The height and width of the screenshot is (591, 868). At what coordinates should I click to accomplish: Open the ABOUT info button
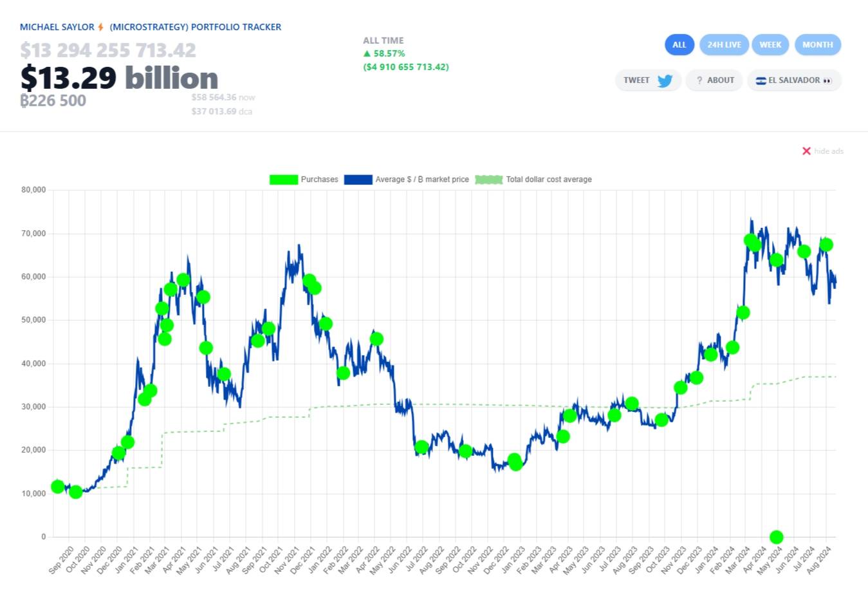click(x=714, y=80)
